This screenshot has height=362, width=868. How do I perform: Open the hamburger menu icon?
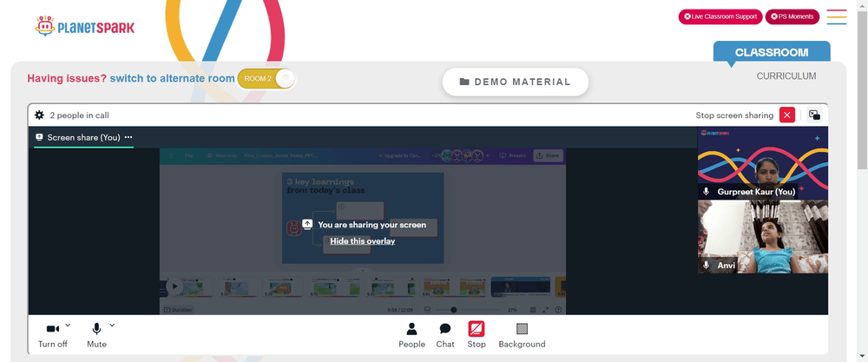coord(837,16)
